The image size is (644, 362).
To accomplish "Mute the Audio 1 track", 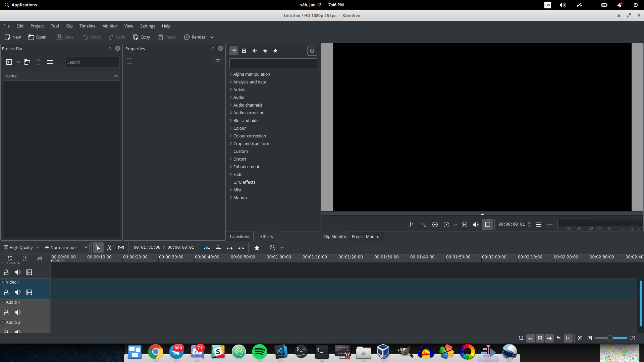I will (18, 312).
